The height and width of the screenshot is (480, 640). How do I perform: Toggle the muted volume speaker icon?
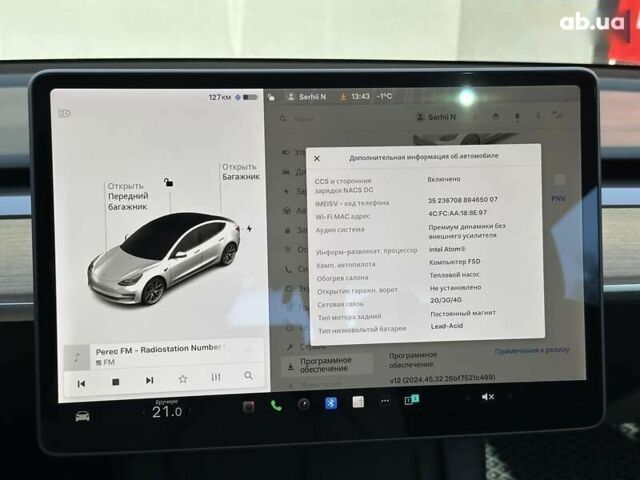point(488,397)
